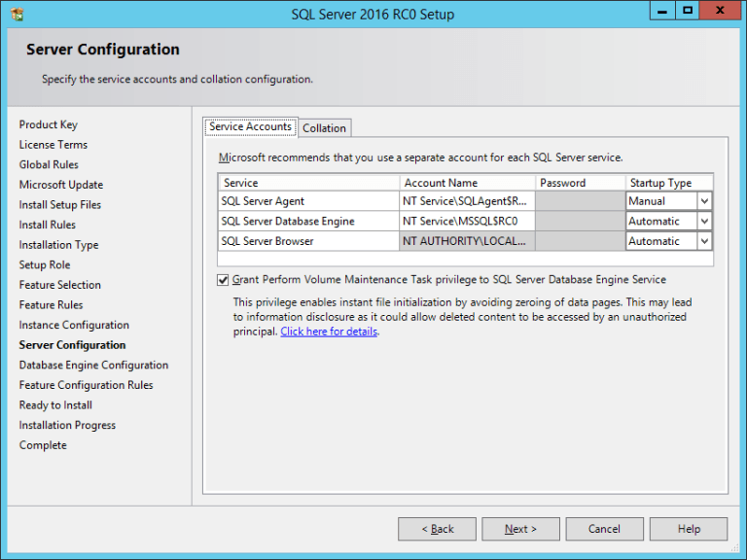Click Database Engine Configuration step in sidebar
Viewport: 747px width, 560px height.
coord(93,365)
